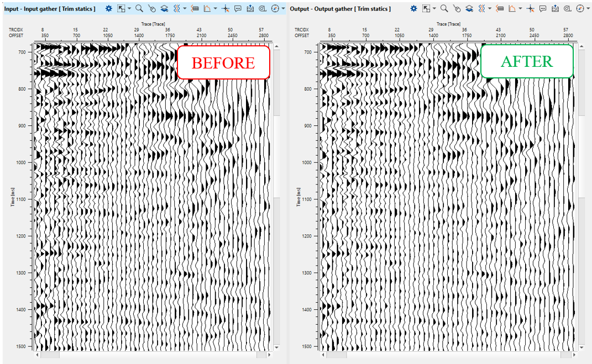Click scroll up arrow of Input panel scrollbar
Image resolution: width=592 pixels, height=364 pixels.
[277, 46]
